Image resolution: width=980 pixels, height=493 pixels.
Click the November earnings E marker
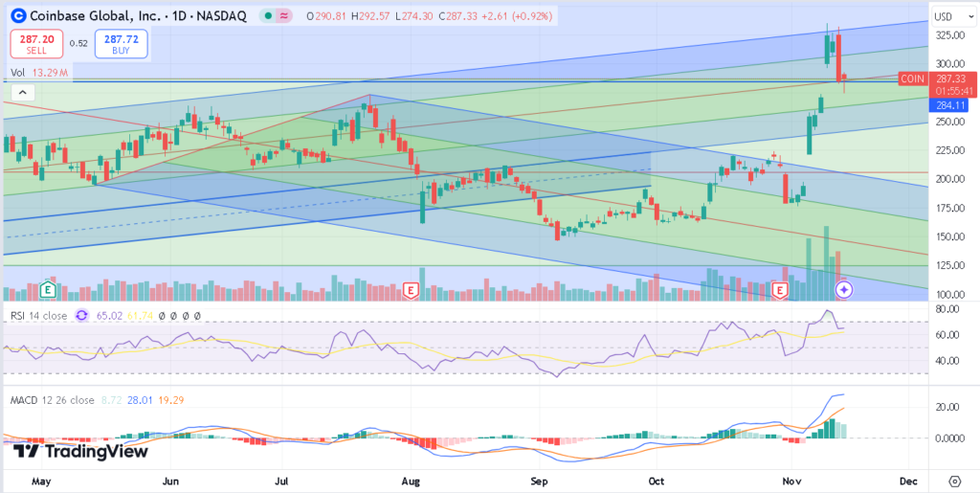click(779, 290)
